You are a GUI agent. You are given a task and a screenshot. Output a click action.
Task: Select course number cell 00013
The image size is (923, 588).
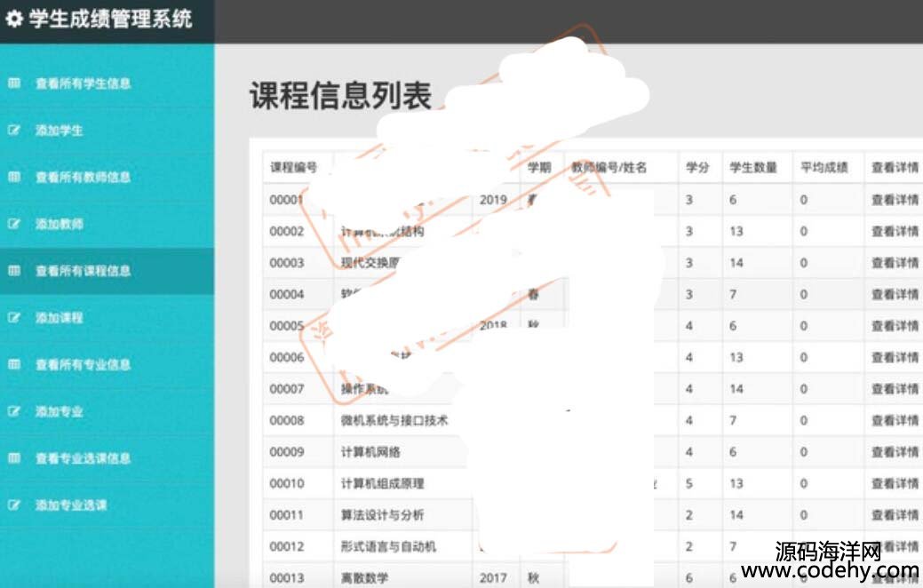click(x=287, y=578)
